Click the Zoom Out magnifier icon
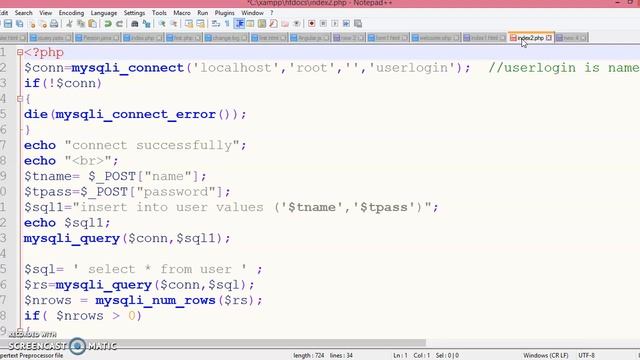640x360 pixels. [173, 24]
